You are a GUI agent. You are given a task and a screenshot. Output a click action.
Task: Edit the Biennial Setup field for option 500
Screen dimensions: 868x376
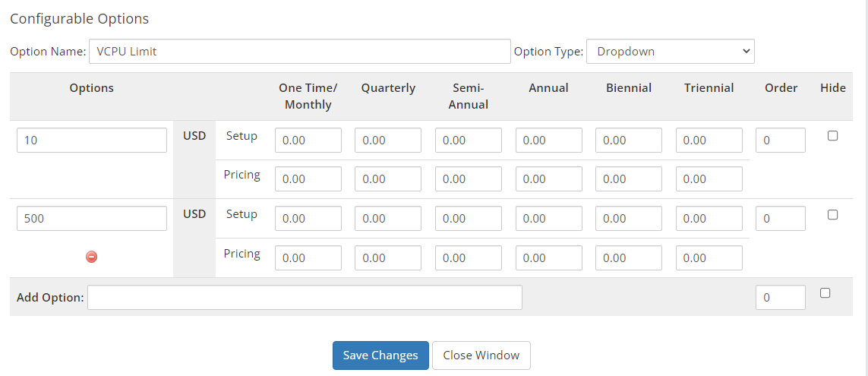coord(628,219)
